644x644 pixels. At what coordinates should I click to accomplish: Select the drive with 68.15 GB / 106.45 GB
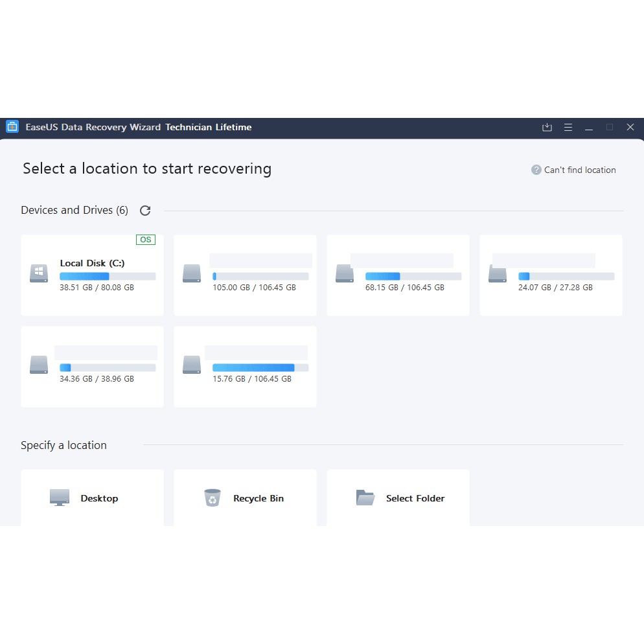398,275
